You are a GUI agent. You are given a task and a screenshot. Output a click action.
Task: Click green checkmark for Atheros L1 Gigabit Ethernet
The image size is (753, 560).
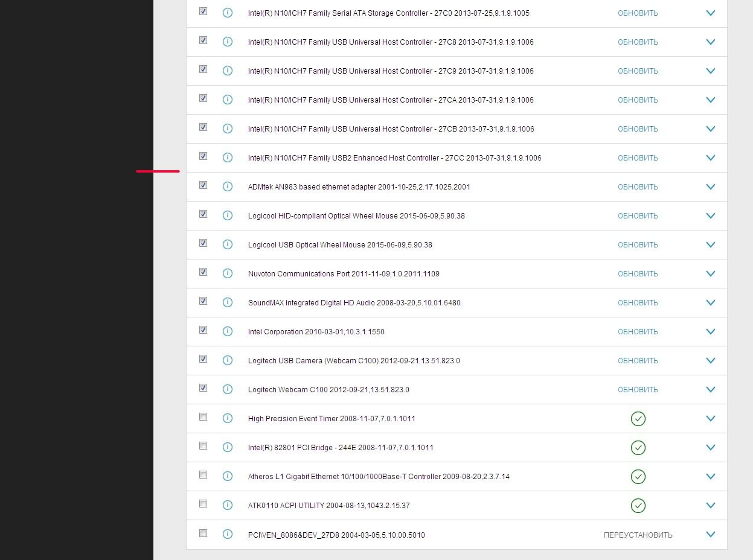[x=638, y=476]
